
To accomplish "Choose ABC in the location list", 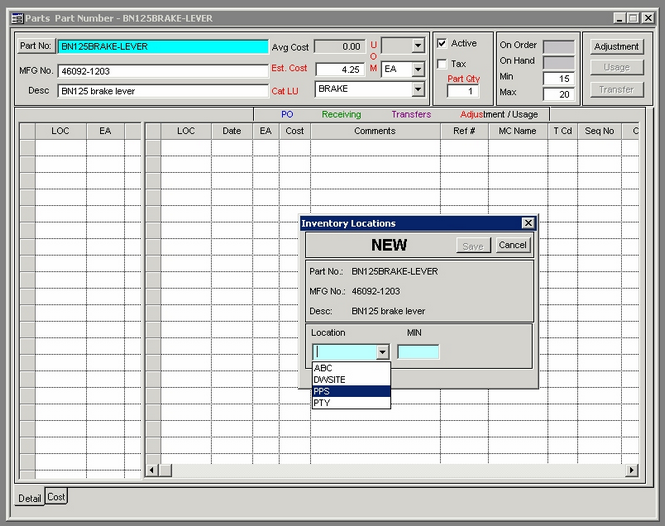I will 351,368.
